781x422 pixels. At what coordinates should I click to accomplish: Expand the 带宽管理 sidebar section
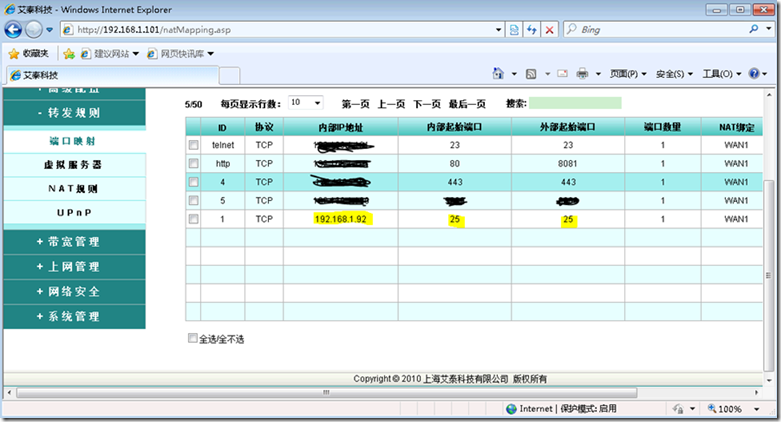(74, 242)
